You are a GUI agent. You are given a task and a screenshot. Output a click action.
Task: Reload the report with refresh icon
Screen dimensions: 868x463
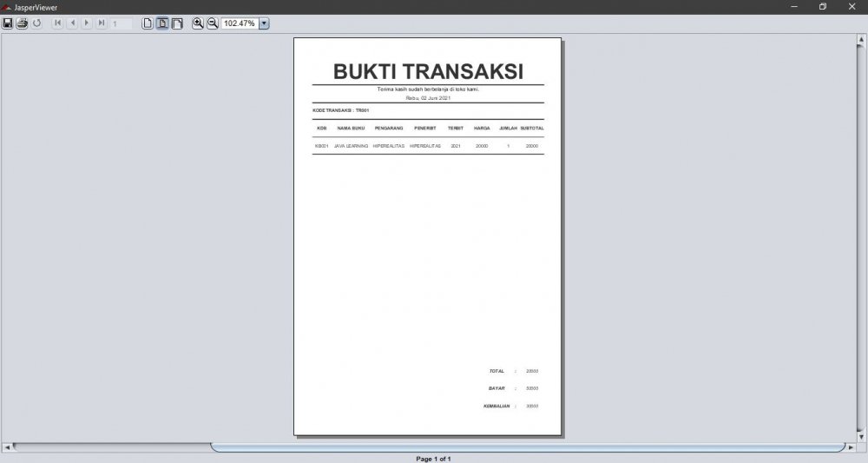click(37, 23)
